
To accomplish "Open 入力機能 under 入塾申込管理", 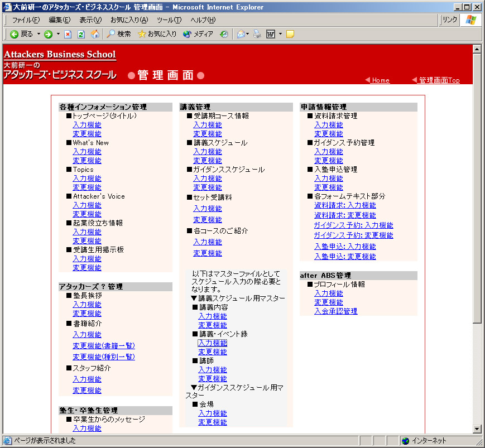I will 329,179.
